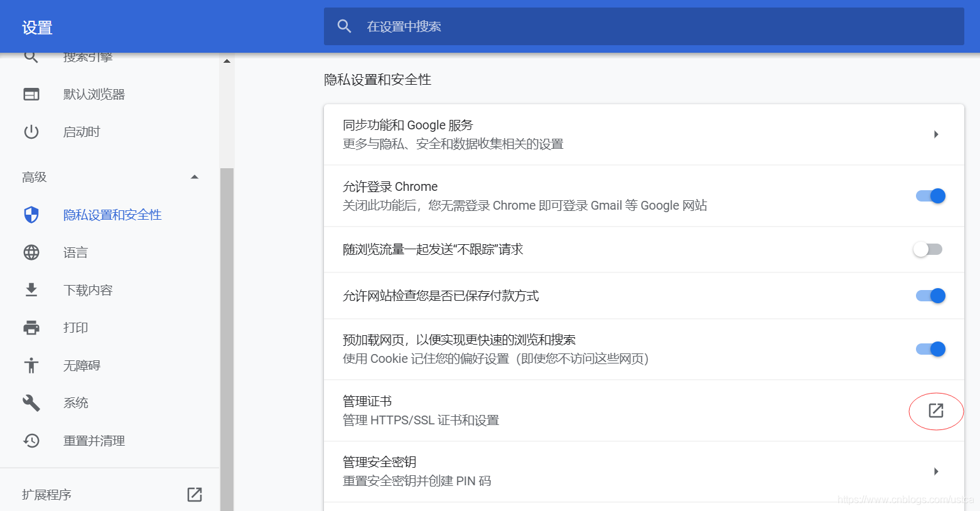Collapse the 高级 advanced section
Viewport: 980px width, 511px height.
click(195, 177)
